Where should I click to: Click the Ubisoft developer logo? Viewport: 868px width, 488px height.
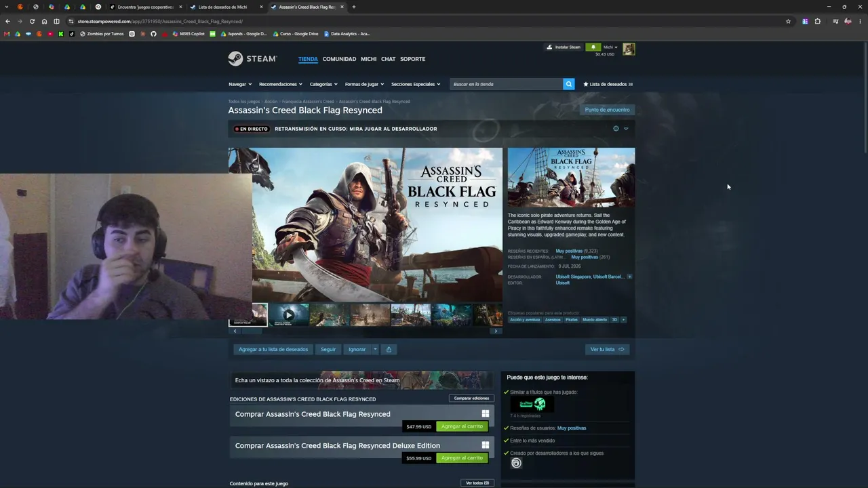pos(516,464)
